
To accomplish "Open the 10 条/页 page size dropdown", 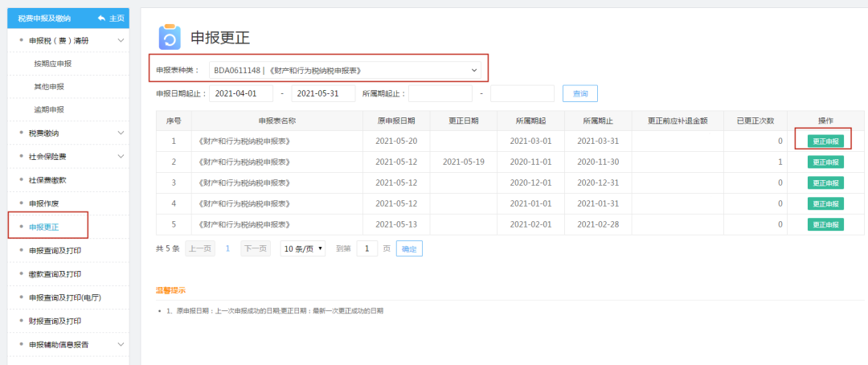I will pyautogui.click(x=303, y=248).
